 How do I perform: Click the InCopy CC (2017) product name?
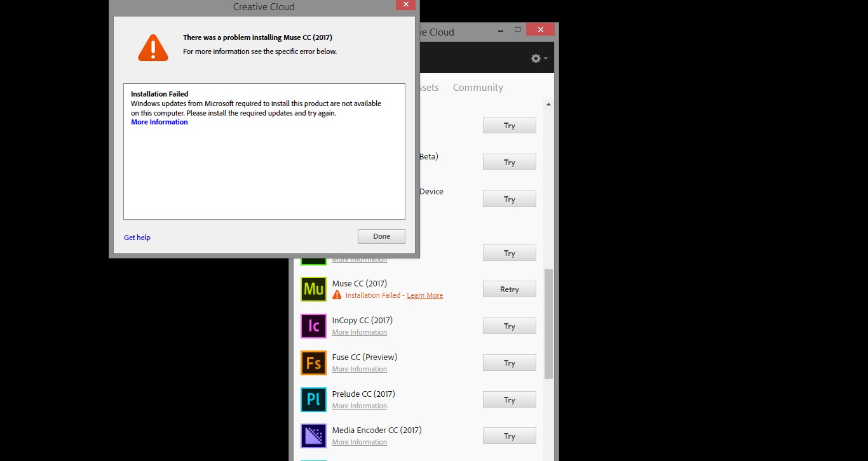(x=362, y=320)
